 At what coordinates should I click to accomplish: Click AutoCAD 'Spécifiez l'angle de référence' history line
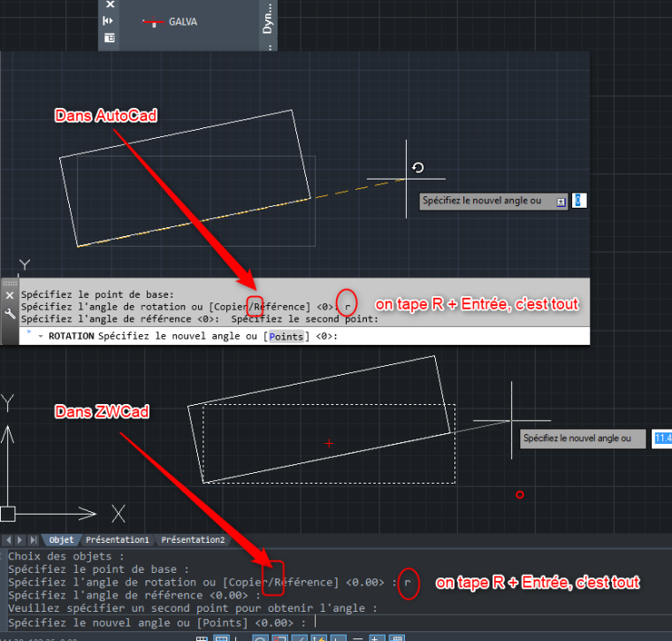coord(120,319)
